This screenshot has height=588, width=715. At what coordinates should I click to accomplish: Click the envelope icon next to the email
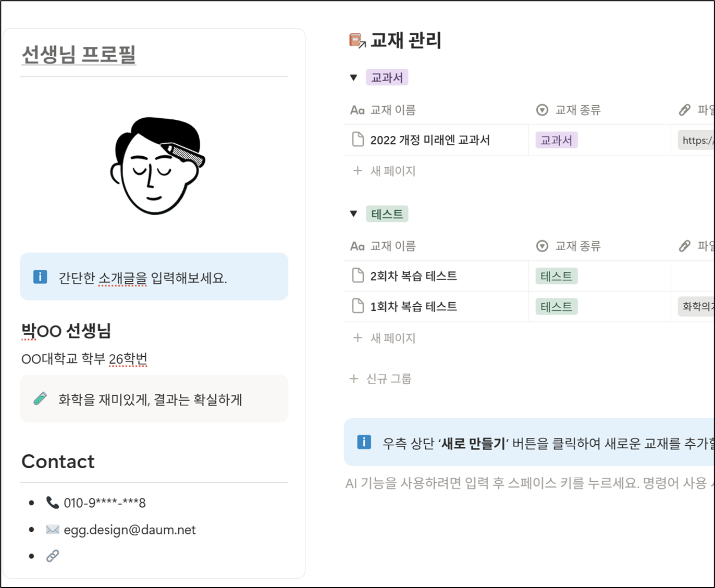pyautogui.click(x=53, y=530)
